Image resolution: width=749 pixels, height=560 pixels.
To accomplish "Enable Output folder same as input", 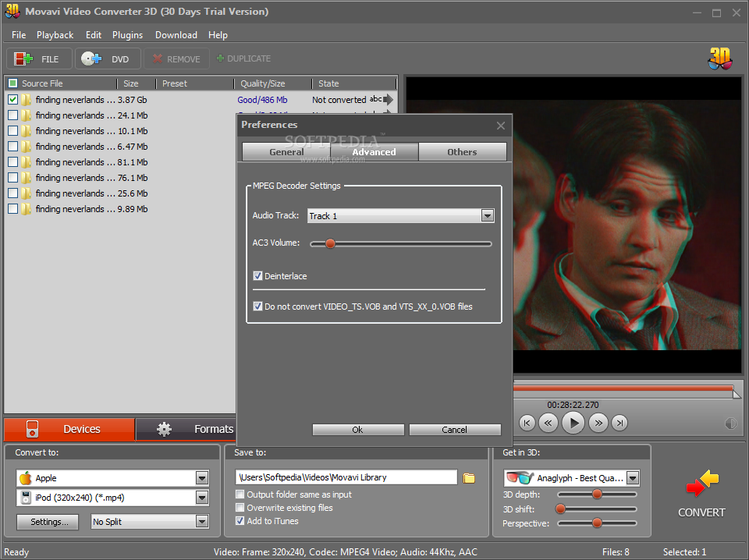I will coord(240,494).
